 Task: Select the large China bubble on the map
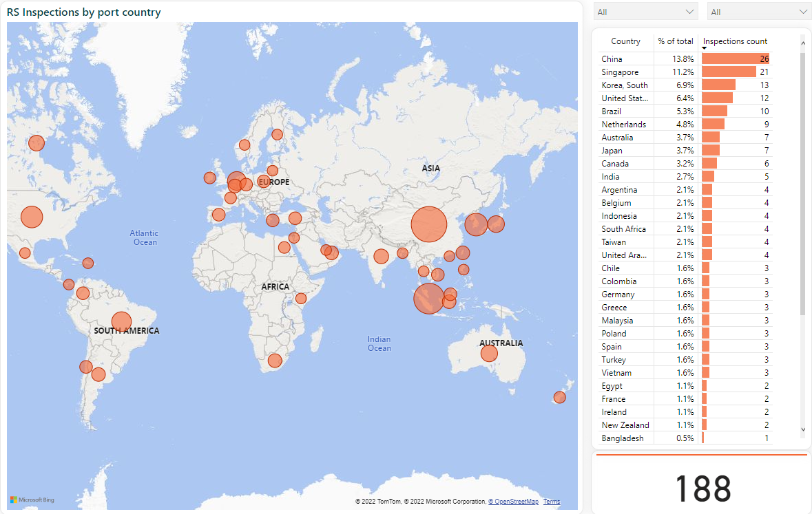(x=429, y=224)
